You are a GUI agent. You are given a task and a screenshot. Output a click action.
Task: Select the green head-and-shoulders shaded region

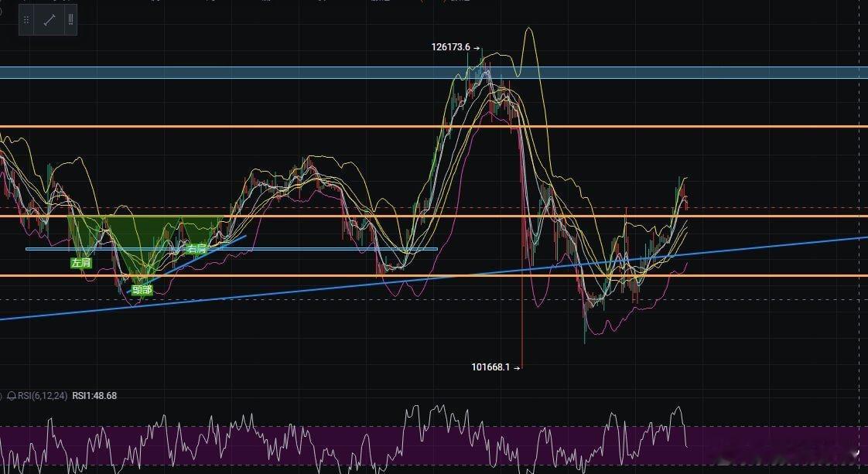point(124,228)
